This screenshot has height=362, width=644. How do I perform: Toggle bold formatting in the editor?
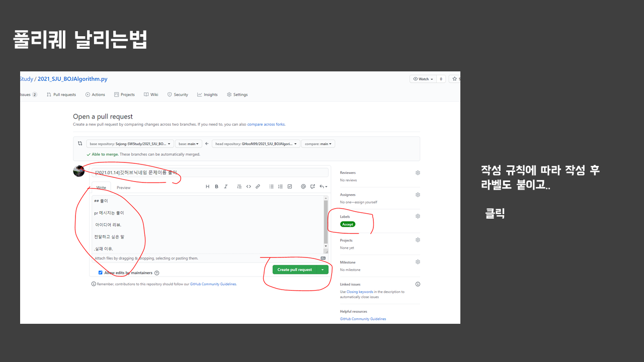click(x=216, y=187)
